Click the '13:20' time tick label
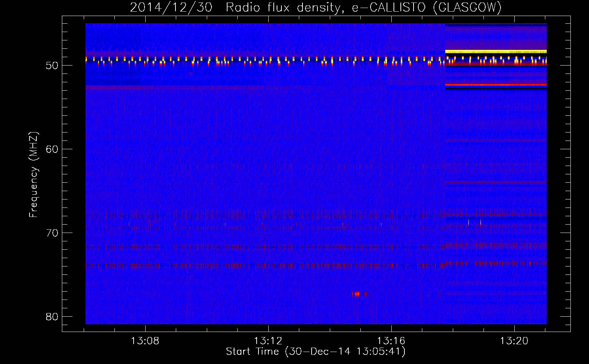 pyautogui.click(x=514, y=341)
